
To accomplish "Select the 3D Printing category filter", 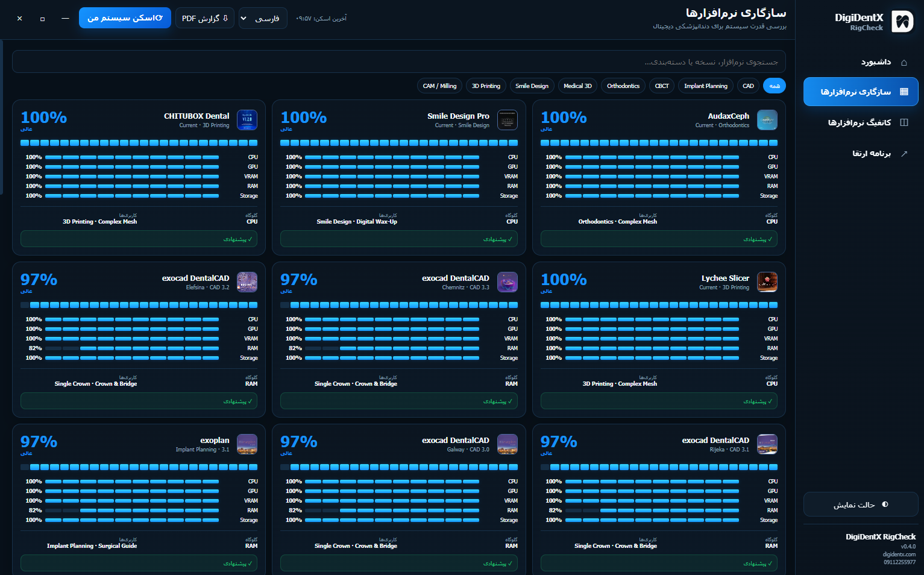I will coord(486,86).
